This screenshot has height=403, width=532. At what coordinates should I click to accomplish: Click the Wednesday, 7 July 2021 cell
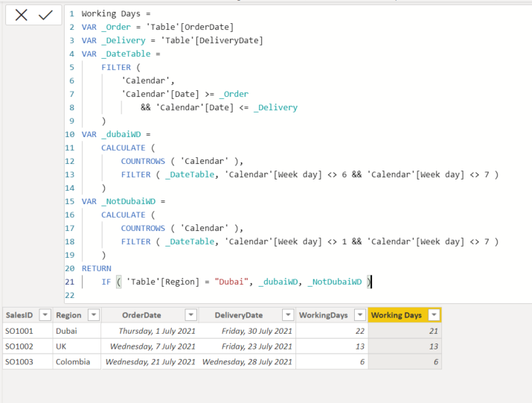(150, 346)
